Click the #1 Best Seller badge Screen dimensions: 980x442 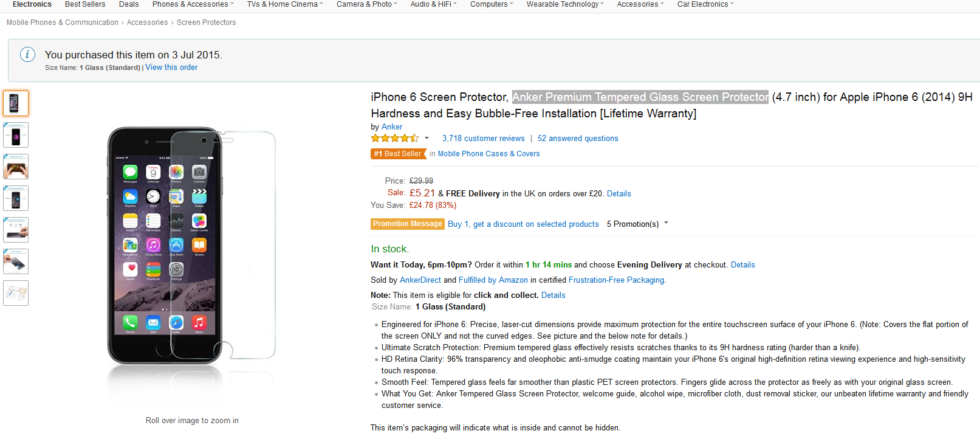[398, 154]
